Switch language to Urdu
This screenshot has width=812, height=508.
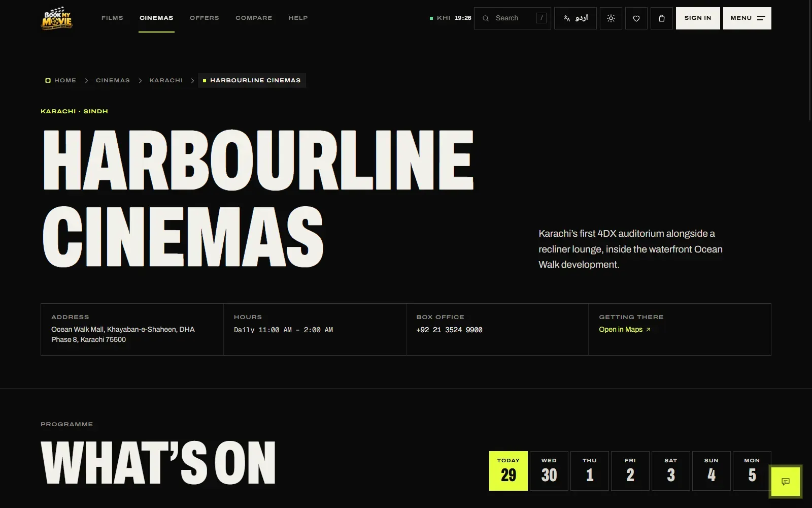click(x=576, y=18)
